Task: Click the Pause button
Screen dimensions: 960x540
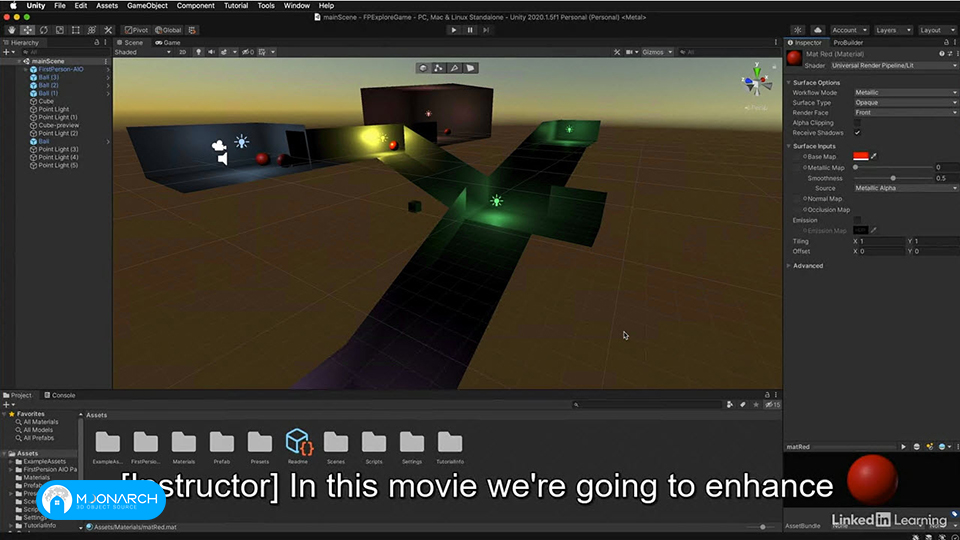Action: point(470,30)
